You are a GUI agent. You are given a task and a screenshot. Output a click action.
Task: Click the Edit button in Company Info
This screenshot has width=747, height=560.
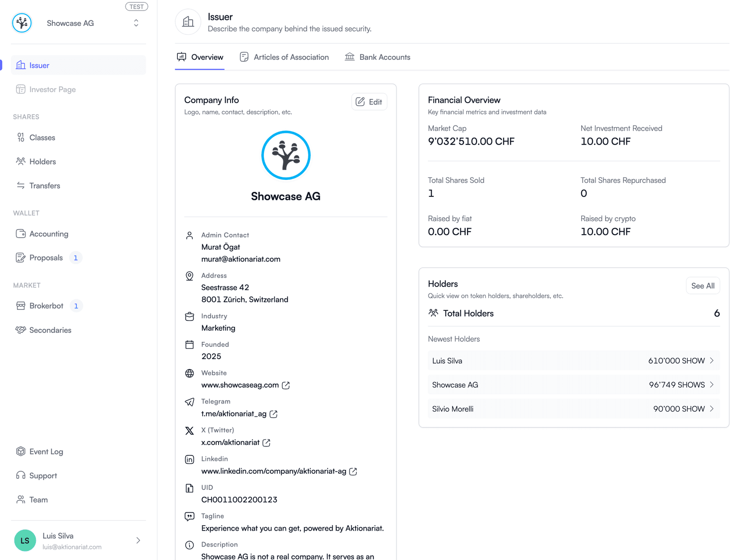click(369, 102)
